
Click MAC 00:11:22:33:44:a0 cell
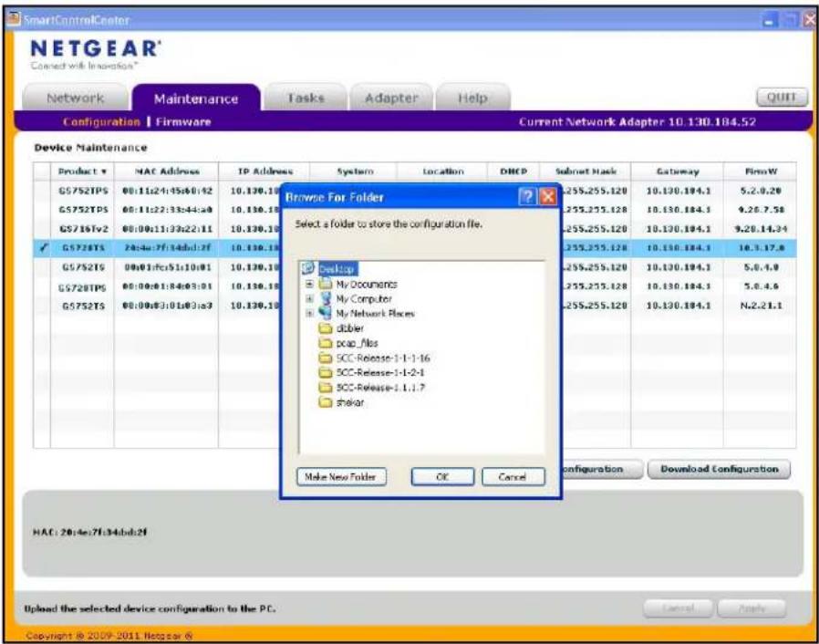(x=167, y=210)
